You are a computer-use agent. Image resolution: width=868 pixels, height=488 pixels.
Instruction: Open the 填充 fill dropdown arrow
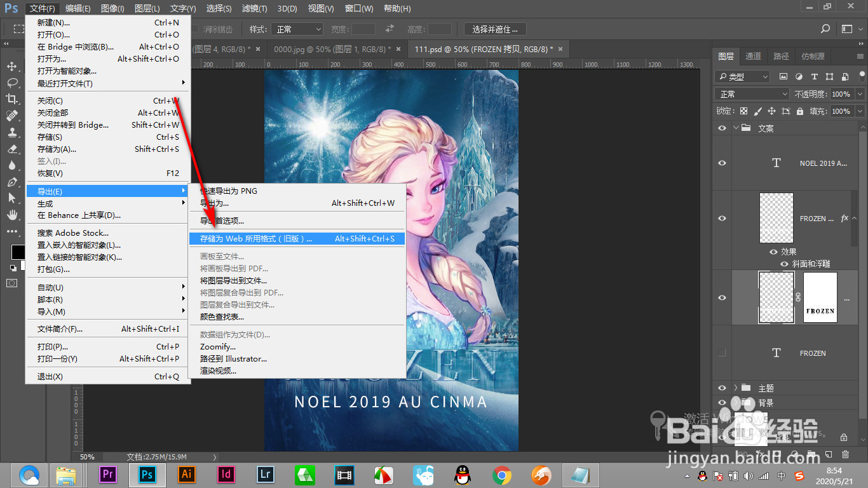pos(860,111)
